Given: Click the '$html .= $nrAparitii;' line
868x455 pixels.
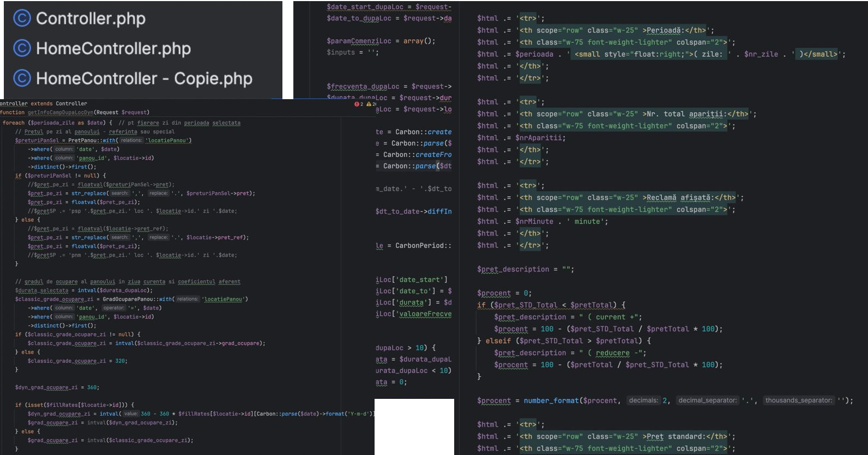Looking at the screenshot, I should (521, 138).
